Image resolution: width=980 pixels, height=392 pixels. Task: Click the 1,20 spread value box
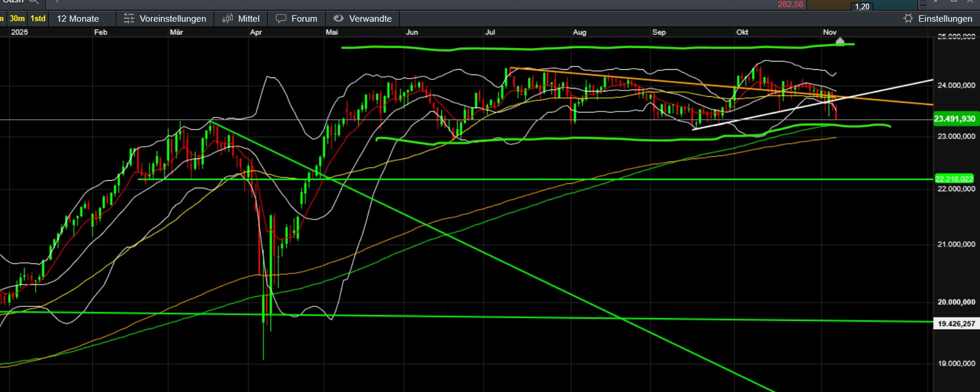(862, 6)
